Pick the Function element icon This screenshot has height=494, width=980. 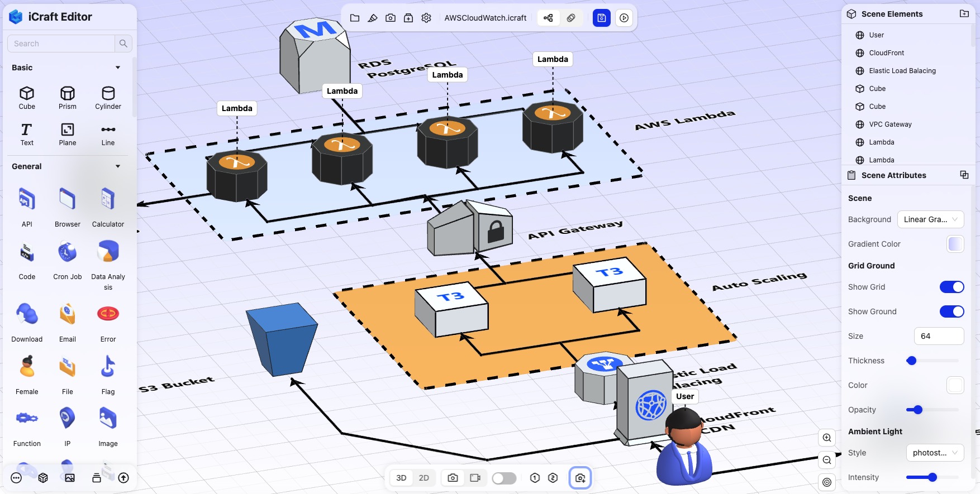coord(27,418)
